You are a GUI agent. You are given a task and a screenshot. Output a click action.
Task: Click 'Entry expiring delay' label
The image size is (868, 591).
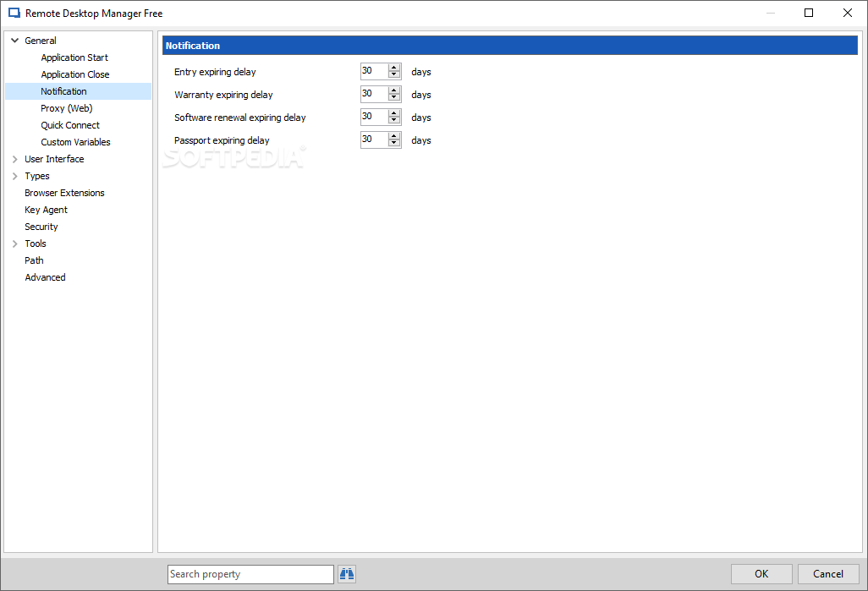[x=215, y=72]
